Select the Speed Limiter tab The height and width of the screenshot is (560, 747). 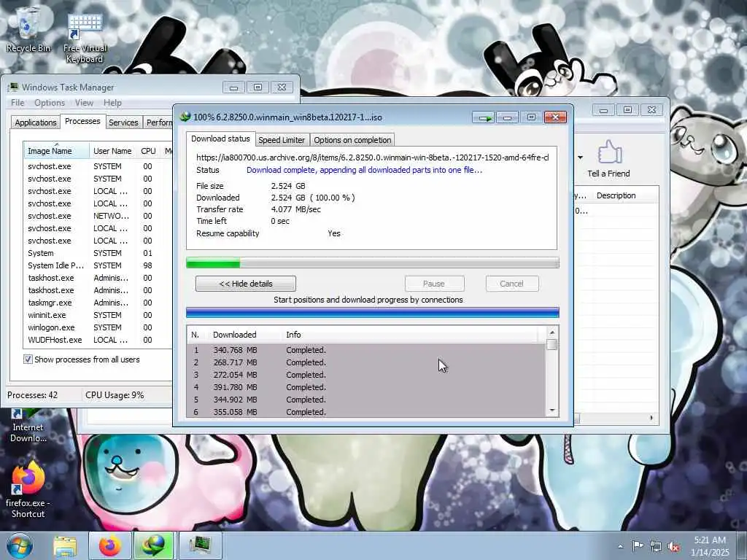point(282,140)
